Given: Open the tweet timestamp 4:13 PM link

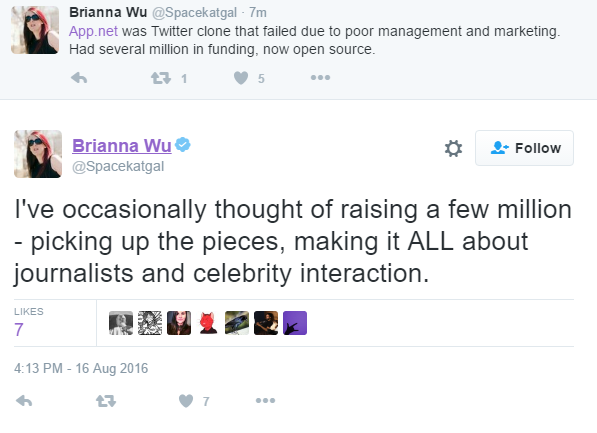Looking at the screenshot, I should click(x=81, y=368).
